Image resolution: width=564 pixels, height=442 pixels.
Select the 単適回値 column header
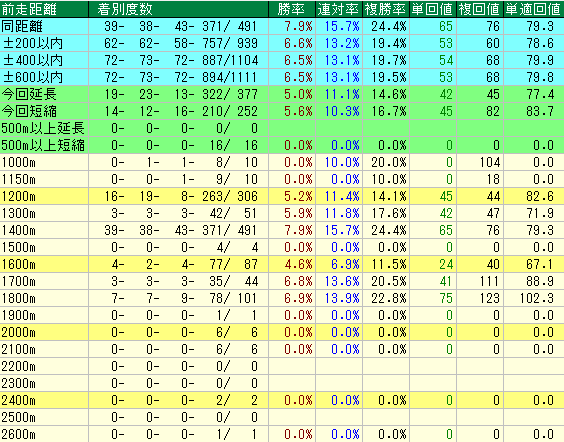[534, 9]
